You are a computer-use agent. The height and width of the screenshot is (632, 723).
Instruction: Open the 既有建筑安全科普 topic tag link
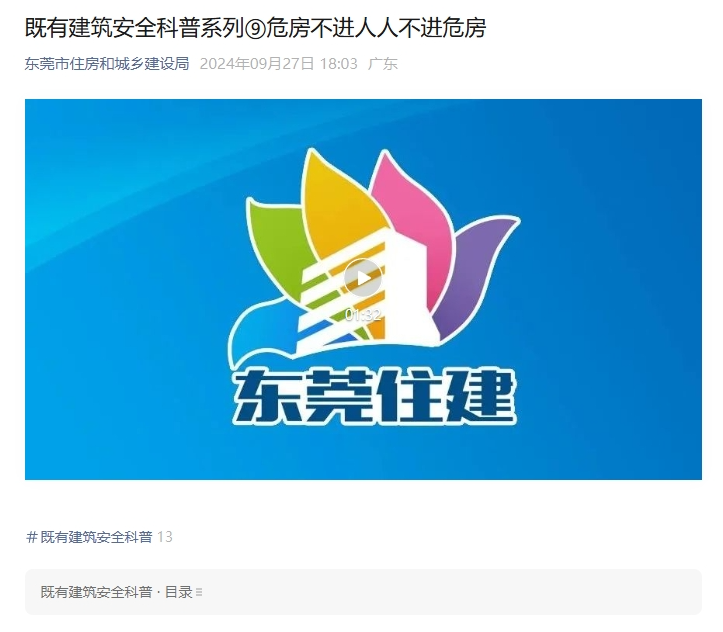(96, 537)
